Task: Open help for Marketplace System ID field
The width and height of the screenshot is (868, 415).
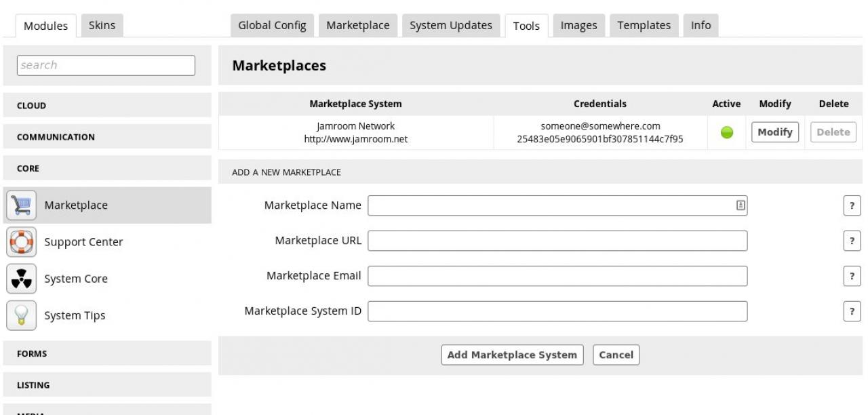Action: [851, 311]
